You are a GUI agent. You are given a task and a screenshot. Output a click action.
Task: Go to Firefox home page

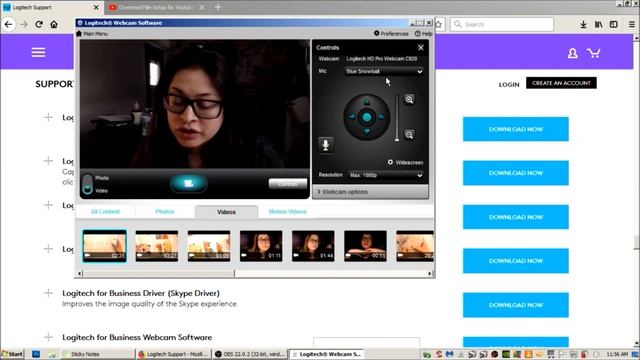tap(54, 24)
